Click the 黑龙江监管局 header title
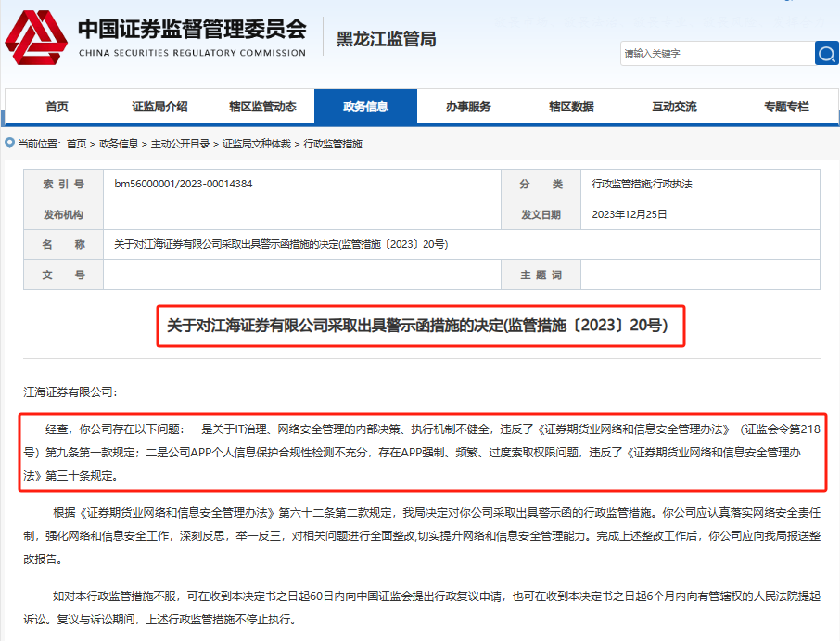This screenshot has height=641, width=840. [387, 39]
